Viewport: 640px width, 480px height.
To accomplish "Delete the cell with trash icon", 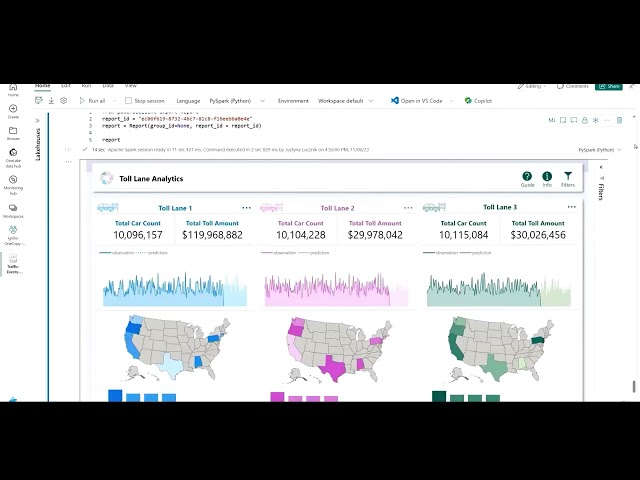I will click(x=619, y=120).
